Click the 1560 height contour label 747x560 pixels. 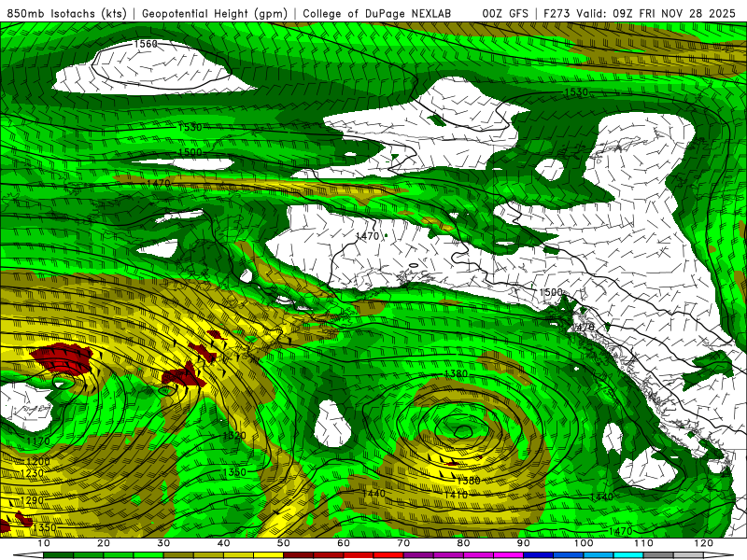[x=146, y=44]
